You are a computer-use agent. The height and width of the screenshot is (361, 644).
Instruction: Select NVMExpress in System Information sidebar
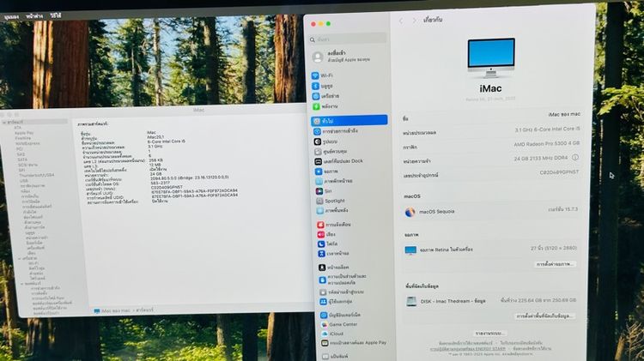point(27,144)
